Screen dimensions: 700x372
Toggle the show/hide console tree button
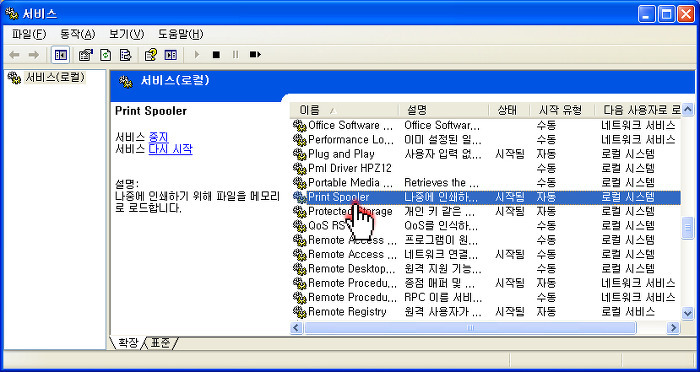coord(60,55)
